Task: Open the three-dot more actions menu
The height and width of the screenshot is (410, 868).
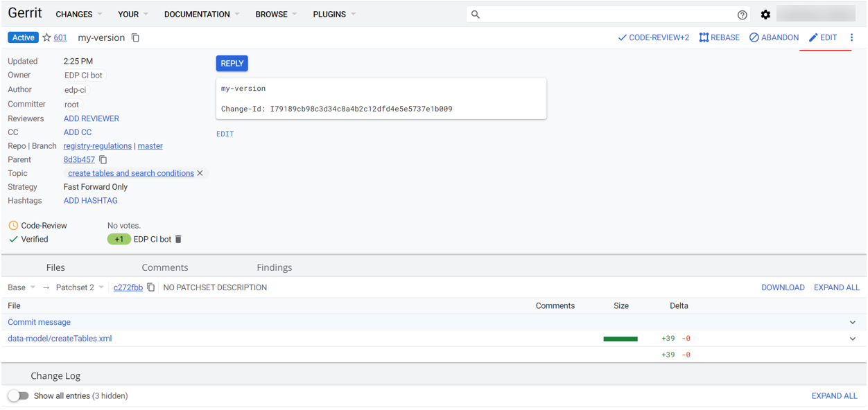Action: pyautogui.click(x=852, y=37)
